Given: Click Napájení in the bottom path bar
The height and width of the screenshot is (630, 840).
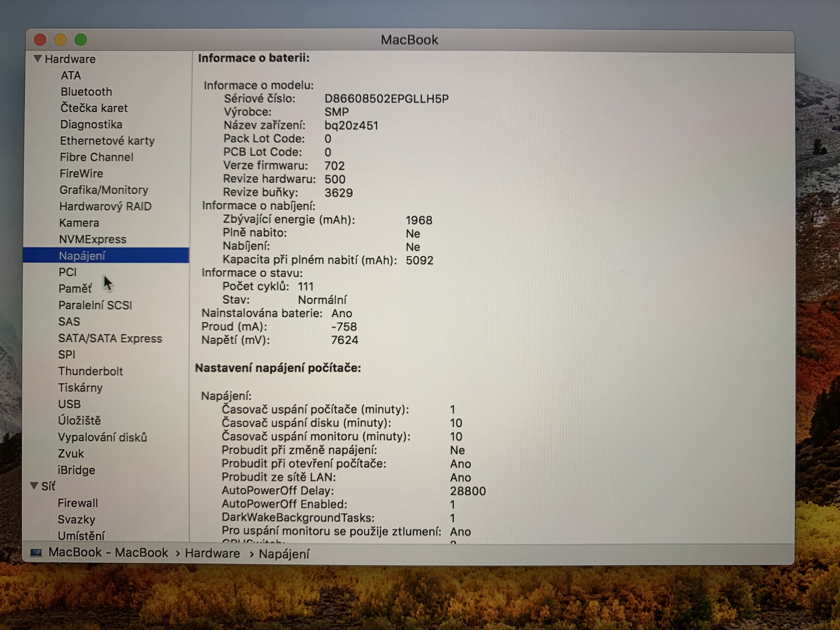Looking at the screenshot, I should (284, 554).
